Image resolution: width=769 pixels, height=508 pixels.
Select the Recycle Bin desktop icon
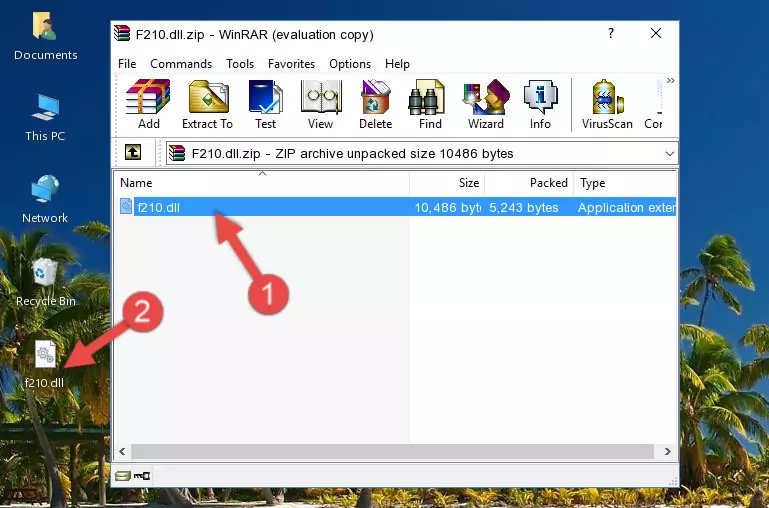point(46,282)
